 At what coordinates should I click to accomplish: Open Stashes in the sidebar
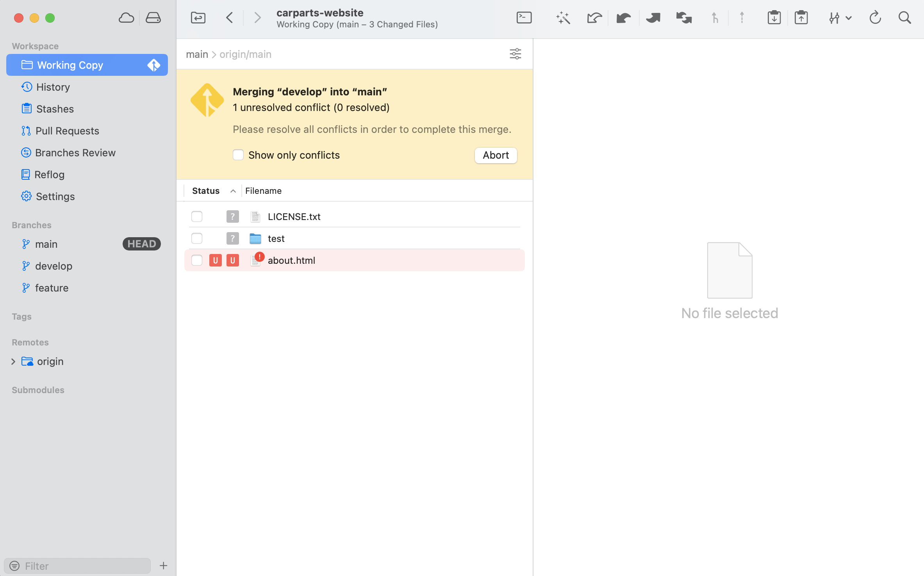pyautogui.click(x=55, y=109)
